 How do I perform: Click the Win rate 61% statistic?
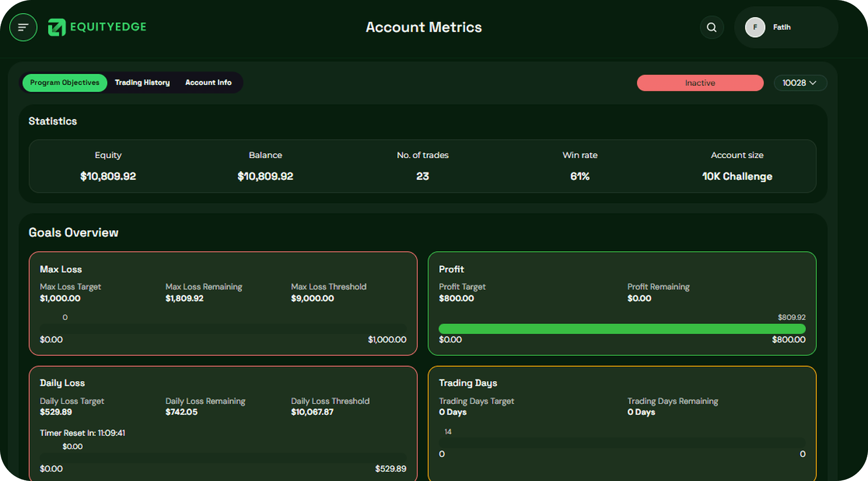(x=580, y=176)
